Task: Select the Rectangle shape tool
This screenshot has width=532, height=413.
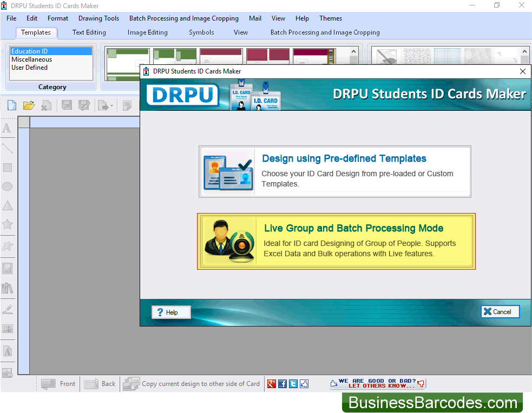Action: pos(8,168)
